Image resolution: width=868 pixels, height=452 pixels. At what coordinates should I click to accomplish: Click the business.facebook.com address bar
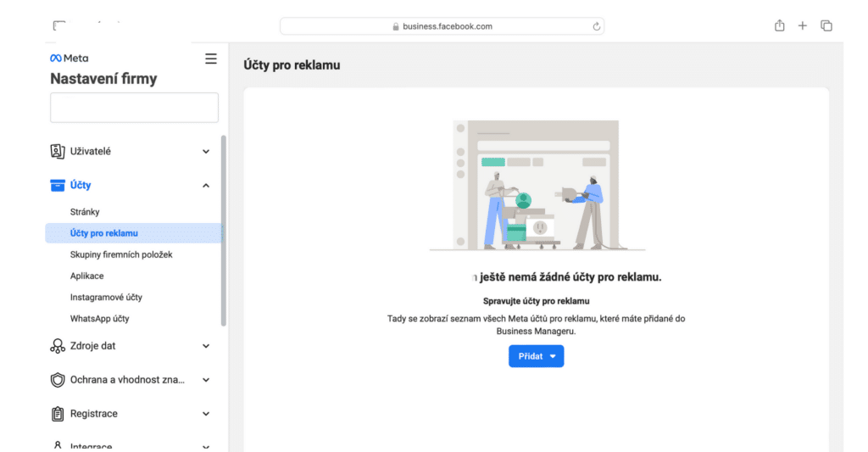tap(442, 26)
